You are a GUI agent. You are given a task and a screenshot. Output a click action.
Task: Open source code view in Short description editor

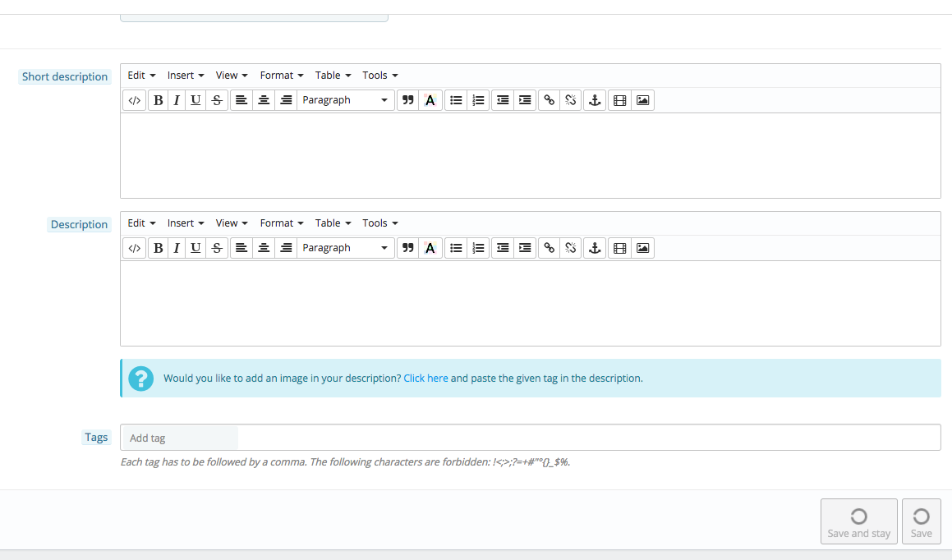point(134,100)
